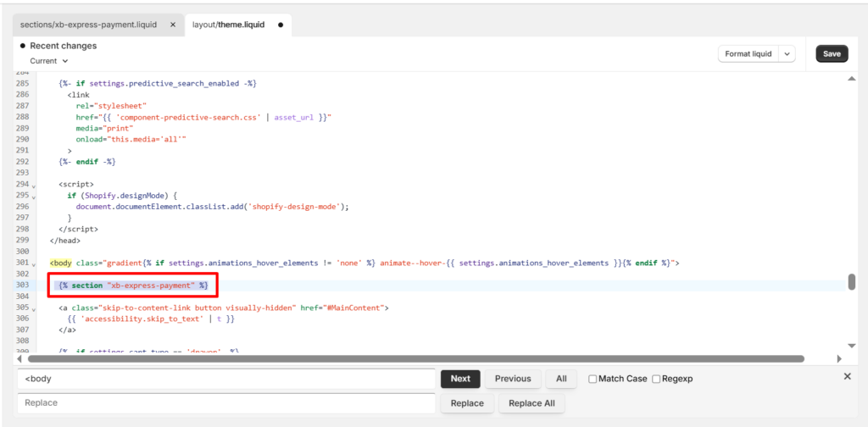This screenshot has width=868, height=427.
Task: Click unsaved dot on theme.liquid tab
Action: point(281,25)
